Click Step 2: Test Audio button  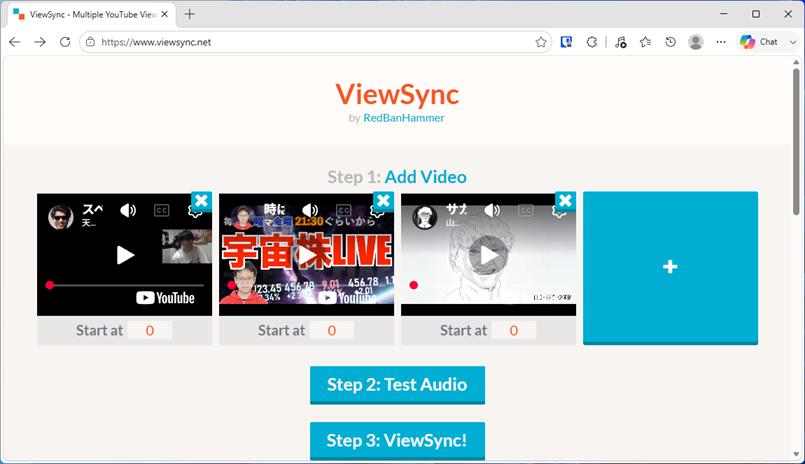pyautogui.click(x=397, y=384)
